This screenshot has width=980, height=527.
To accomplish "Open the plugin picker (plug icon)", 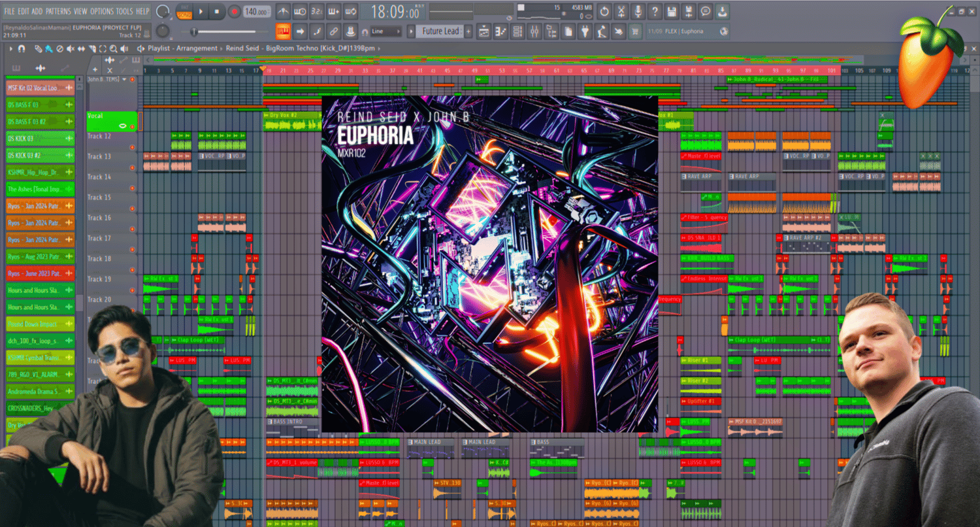I will [586, 31].
